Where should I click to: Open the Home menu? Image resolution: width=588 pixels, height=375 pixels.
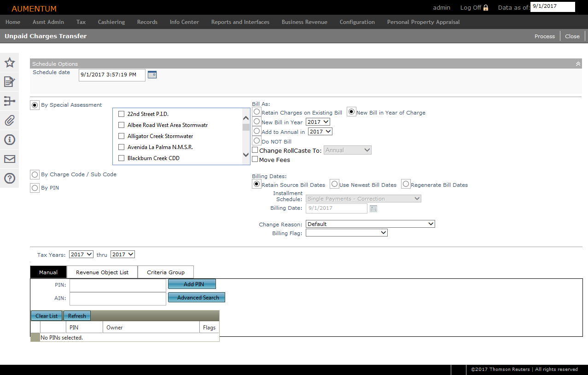(13, 22)
